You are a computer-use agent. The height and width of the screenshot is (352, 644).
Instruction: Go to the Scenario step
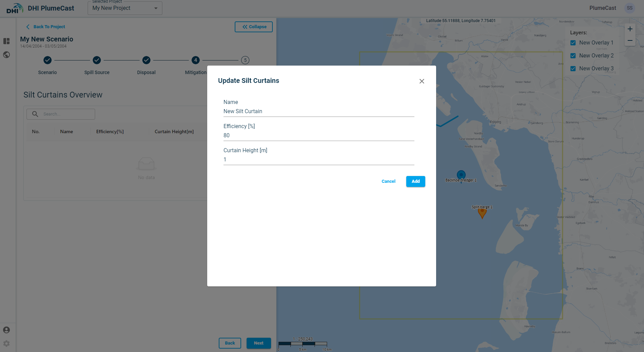48,60
